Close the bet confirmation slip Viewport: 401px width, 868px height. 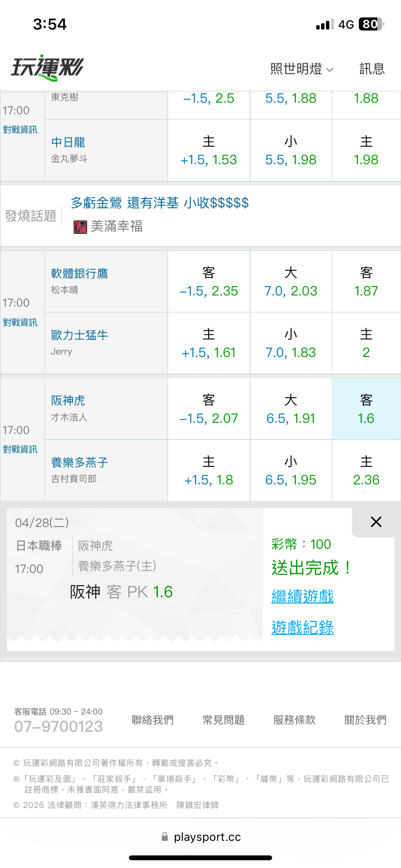[376, 522]
